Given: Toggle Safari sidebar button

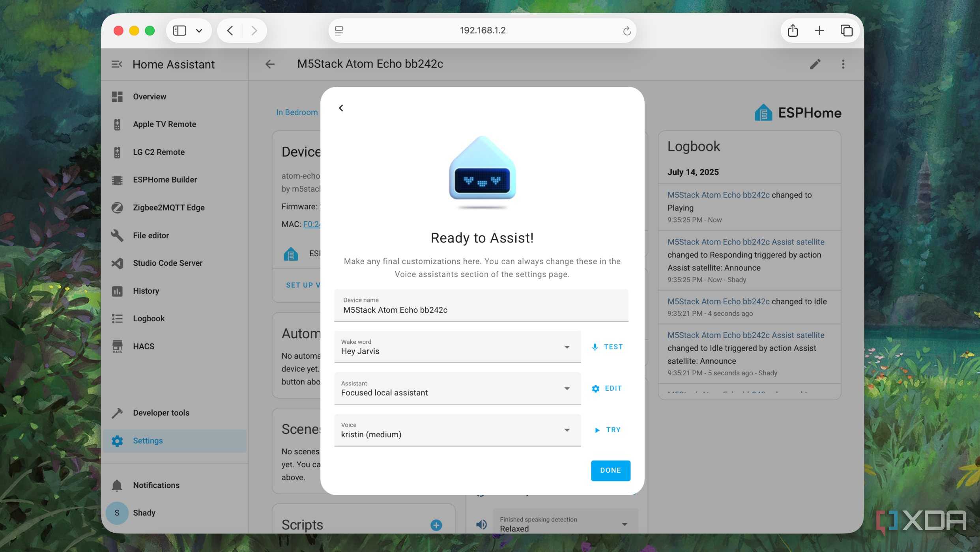Looking at the screenshot, I should (x=180, y=30).
